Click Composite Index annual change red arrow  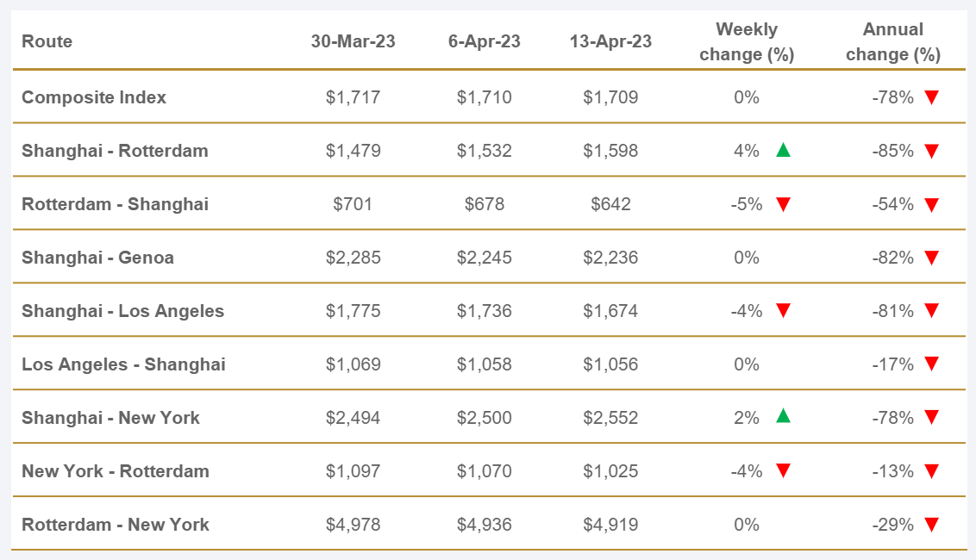(931, 97)
